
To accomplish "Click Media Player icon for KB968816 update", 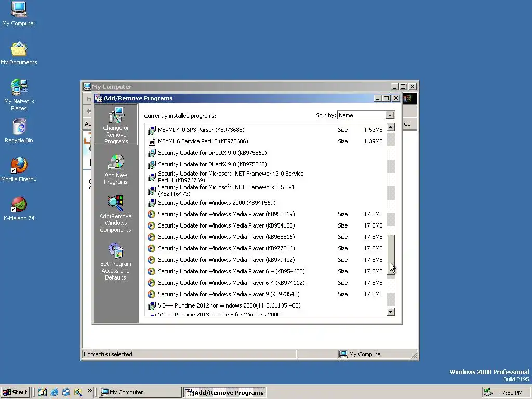I will [152, 237].
